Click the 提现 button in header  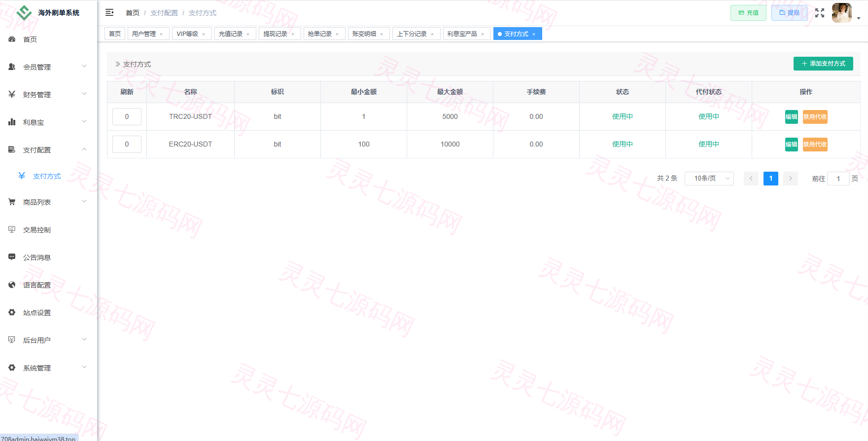pyautogui.click(x=789, y=13)
